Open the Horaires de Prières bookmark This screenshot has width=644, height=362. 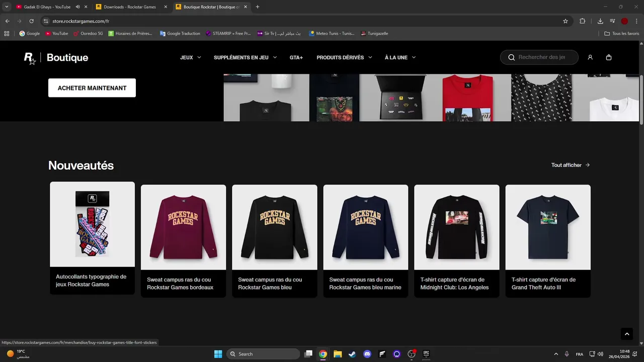point(130,33)
